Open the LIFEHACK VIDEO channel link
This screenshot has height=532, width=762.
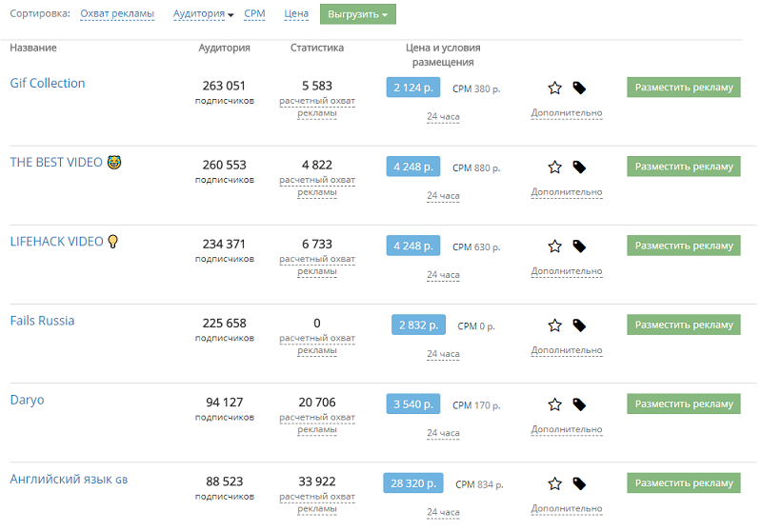(56, 242)
